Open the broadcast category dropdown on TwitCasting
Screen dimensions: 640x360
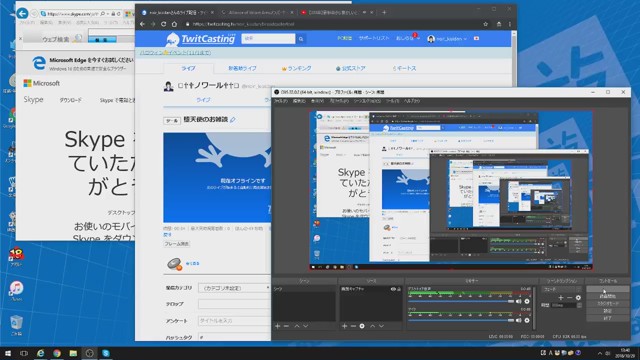coord(234,288)
